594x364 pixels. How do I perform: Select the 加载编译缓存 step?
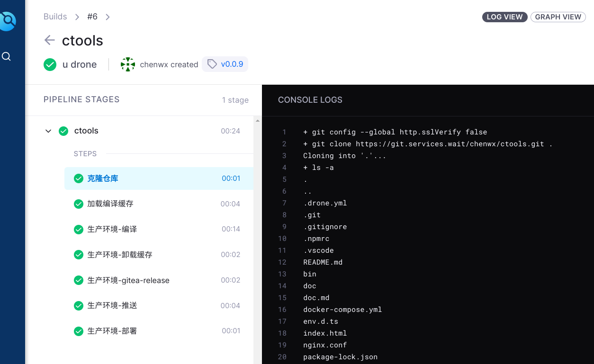[110, 204]
